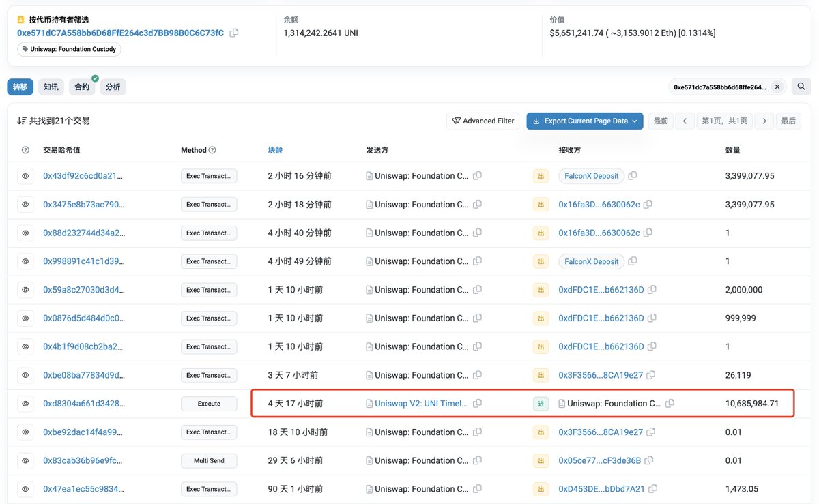Click Execute method badge
This screenshot has height=504, width=819.
pyautogui.click(x=209, y=404)
